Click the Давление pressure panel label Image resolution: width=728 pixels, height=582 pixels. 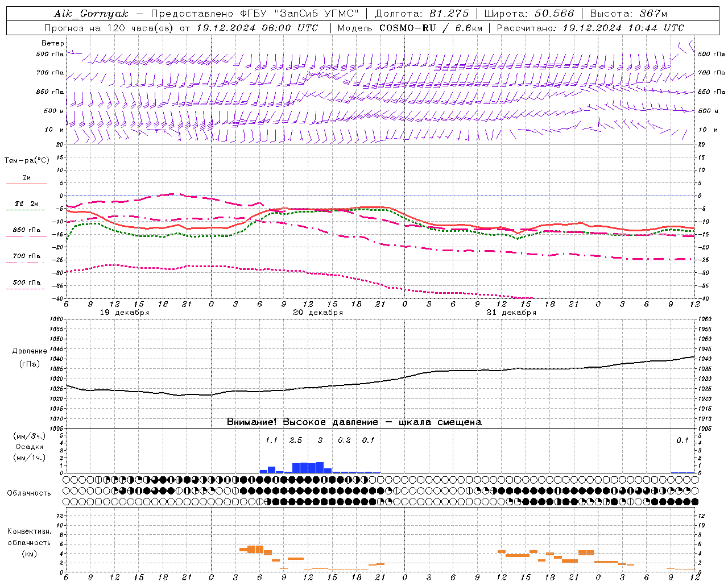[x=30, y=351]
